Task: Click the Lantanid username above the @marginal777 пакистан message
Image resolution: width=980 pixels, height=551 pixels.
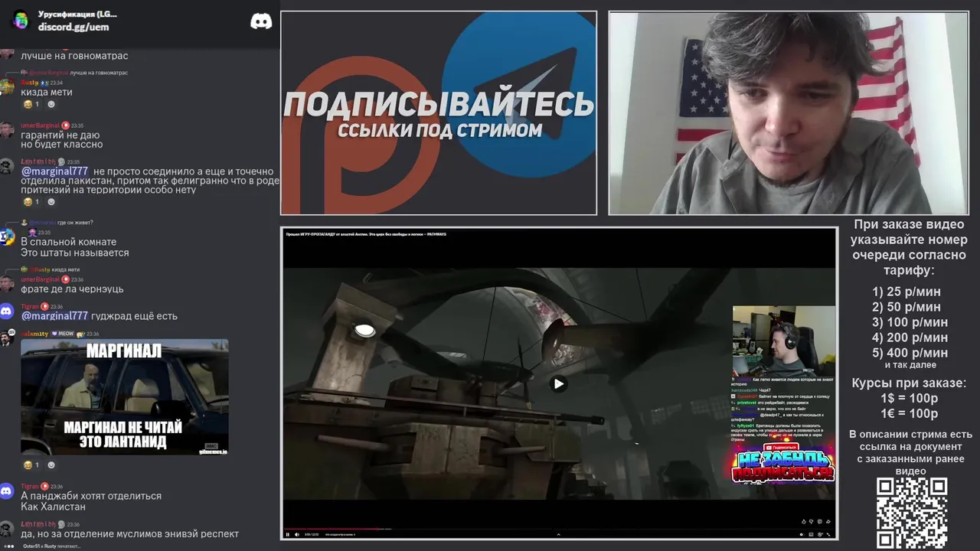Action: [x=38, y=162]
